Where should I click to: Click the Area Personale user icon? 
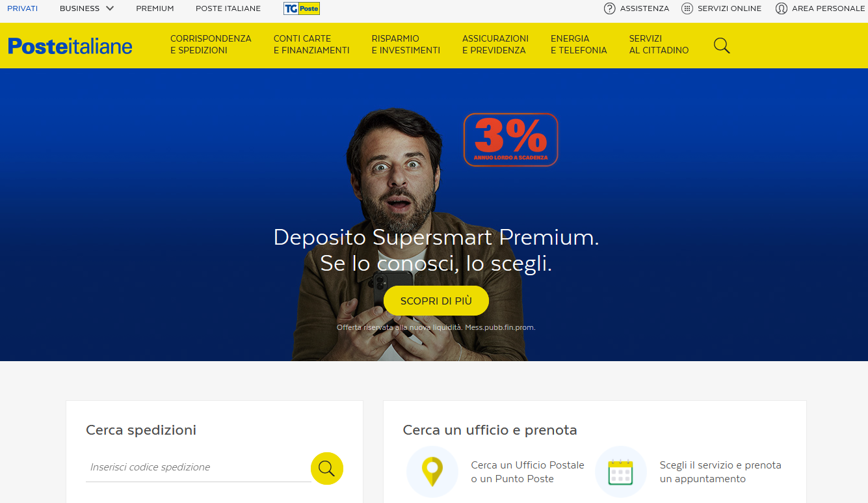point(782,8)
